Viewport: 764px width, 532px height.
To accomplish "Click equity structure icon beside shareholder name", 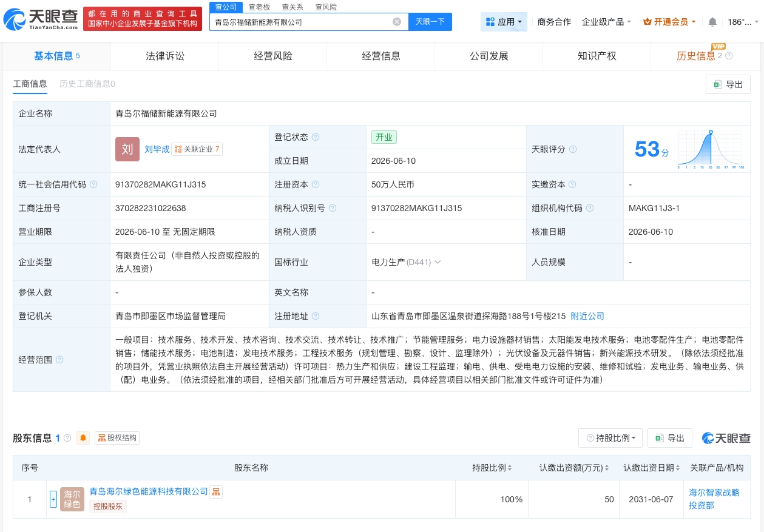I will click(216, 491).
